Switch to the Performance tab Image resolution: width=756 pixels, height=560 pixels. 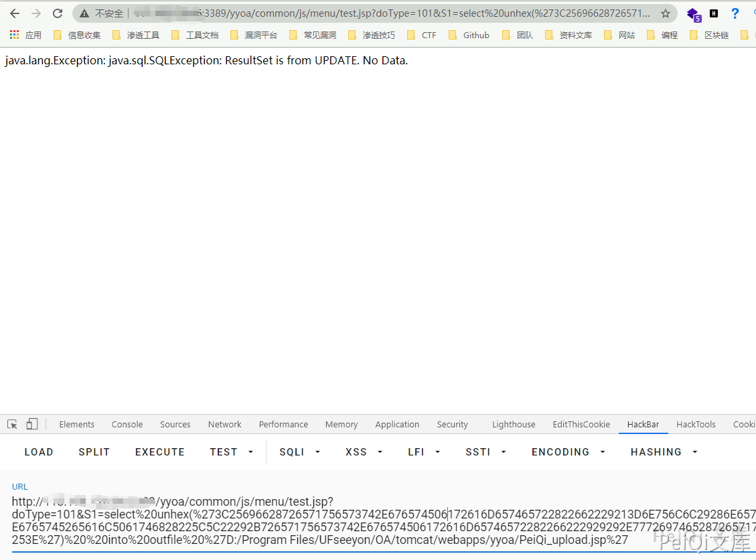(283, 425)
